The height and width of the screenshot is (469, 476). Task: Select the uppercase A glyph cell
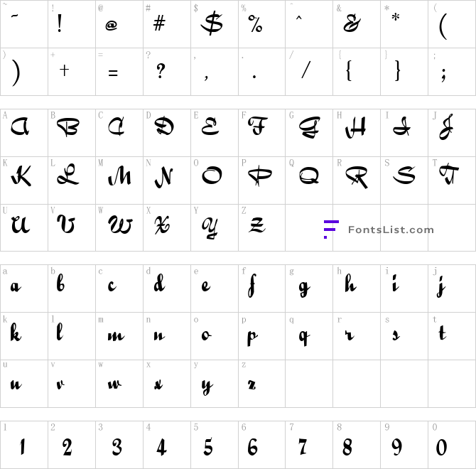pyautogui.click(x=24, y=133)
